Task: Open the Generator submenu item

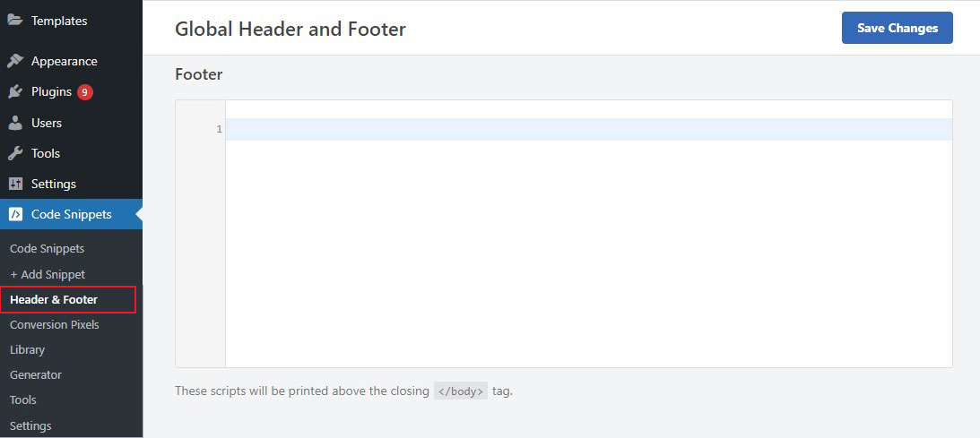Action: pyautogui.click(x=36, y=375)
